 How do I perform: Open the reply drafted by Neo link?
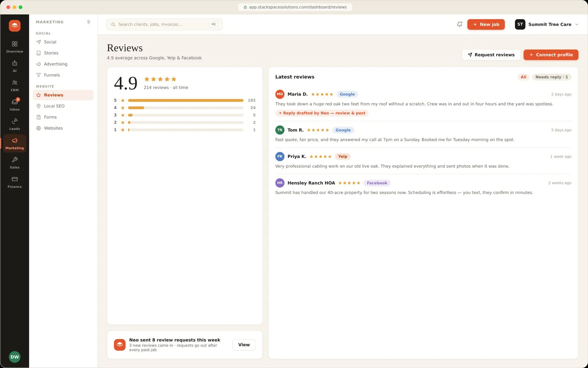322,113
